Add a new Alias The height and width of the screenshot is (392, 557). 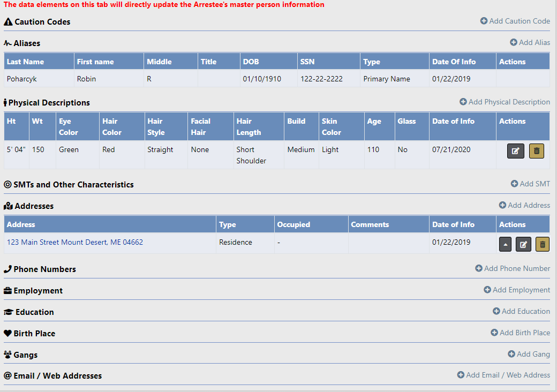click(x=530, y=42)
